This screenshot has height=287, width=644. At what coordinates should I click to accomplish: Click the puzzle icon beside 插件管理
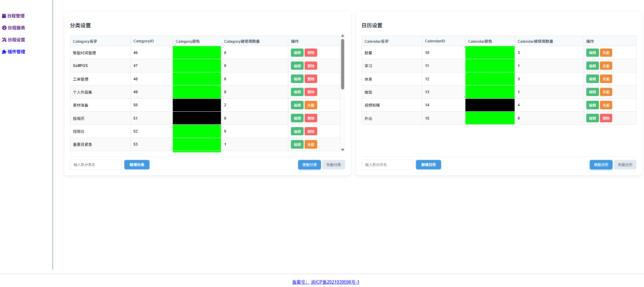(x=4, y=52)
